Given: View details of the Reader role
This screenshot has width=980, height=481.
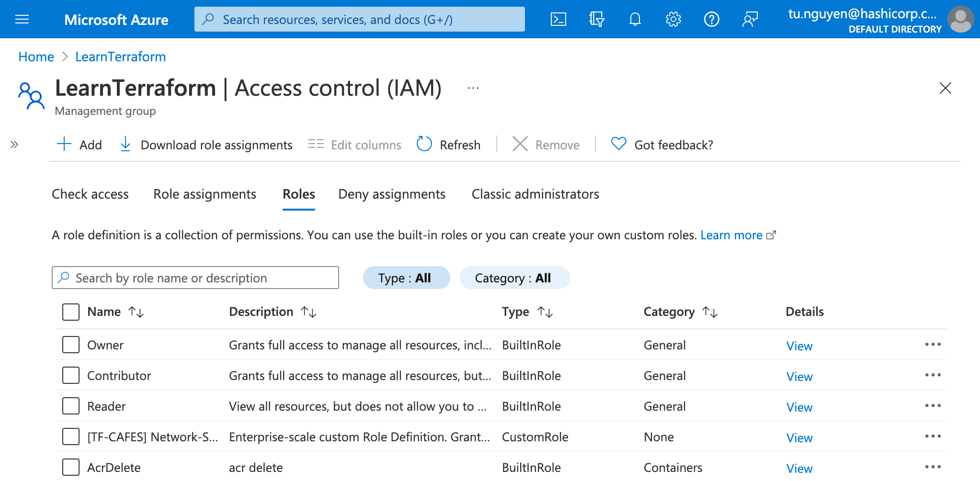Looking at the screenshot, I should (x=799, y=407).
